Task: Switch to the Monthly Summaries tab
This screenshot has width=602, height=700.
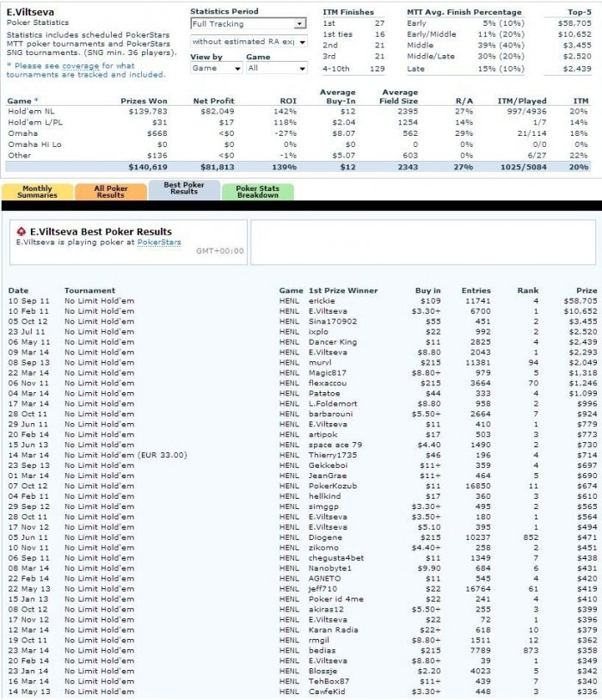Action: pos(37,192)
